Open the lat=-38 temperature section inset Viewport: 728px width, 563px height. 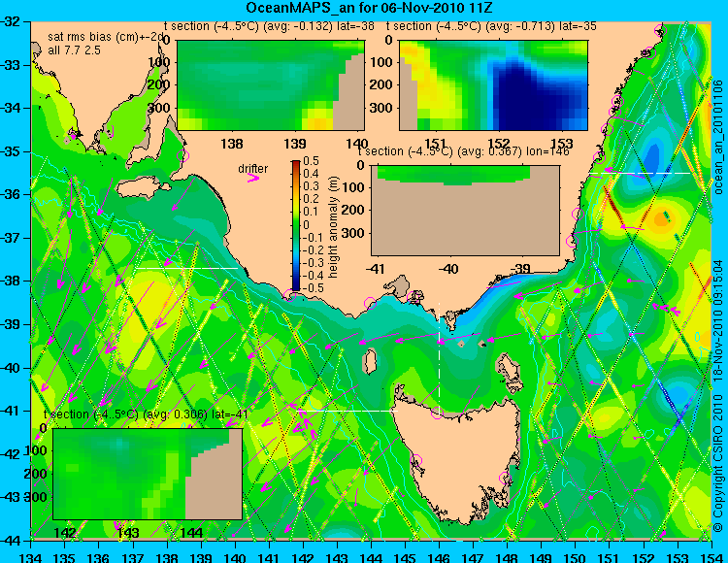click(271, 85)
